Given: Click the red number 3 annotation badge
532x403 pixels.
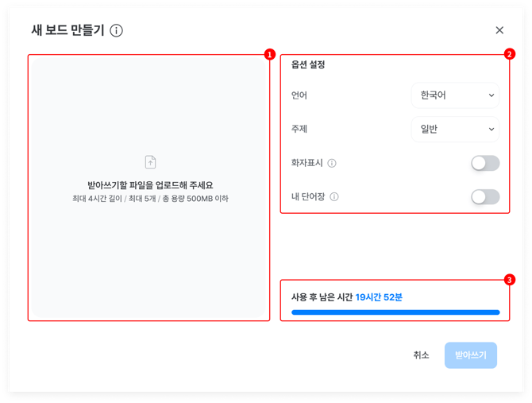Looking at the screenshot, I should [x=510, y=280].
